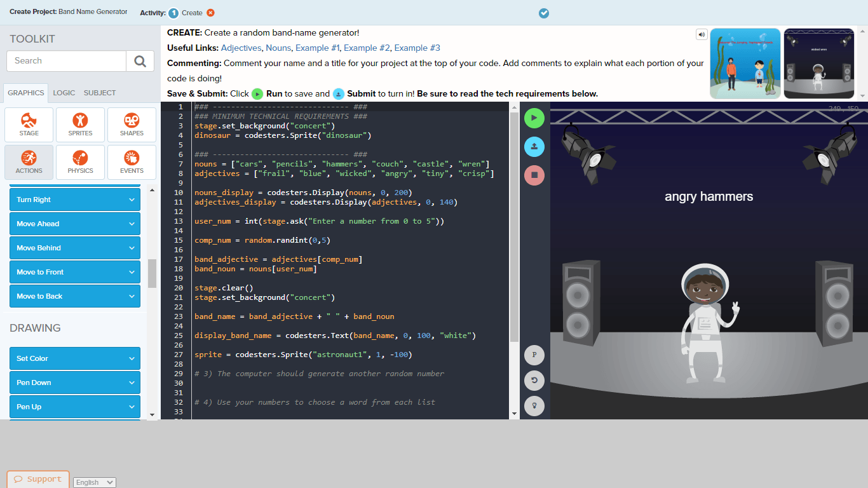Stop the running program

(x=534, y=175)
